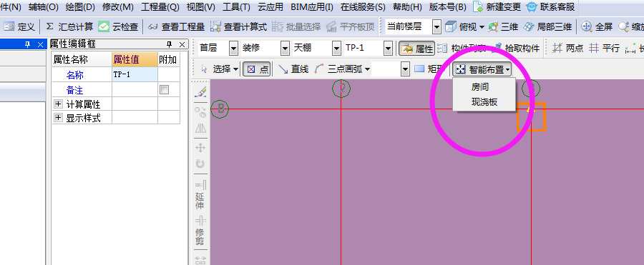644x265 pixels.
Task: Expand the 显示样式 tree node
Action: coord(58,118)
